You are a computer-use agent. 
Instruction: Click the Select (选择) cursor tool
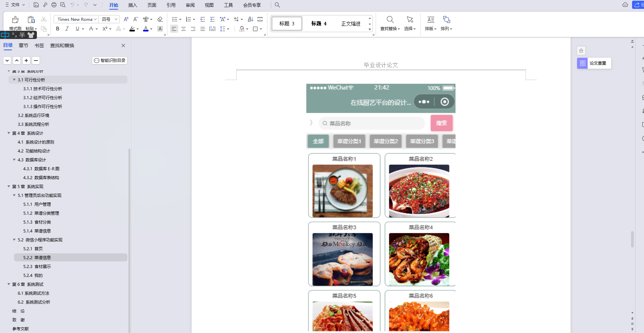(410, 23)
